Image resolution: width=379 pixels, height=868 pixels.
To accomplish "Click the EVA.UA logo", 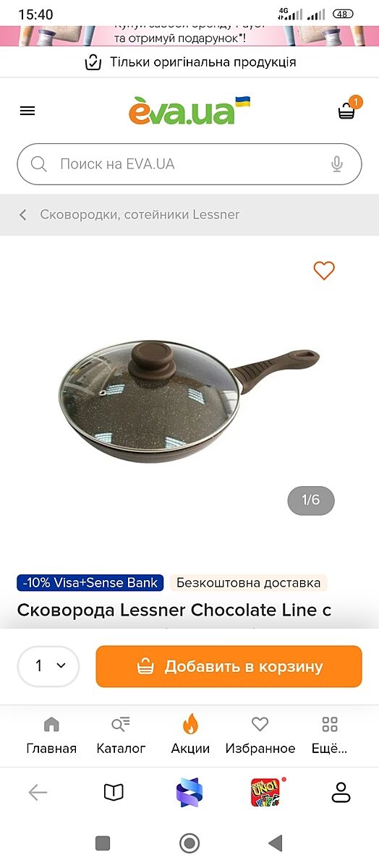I will 189,111.
